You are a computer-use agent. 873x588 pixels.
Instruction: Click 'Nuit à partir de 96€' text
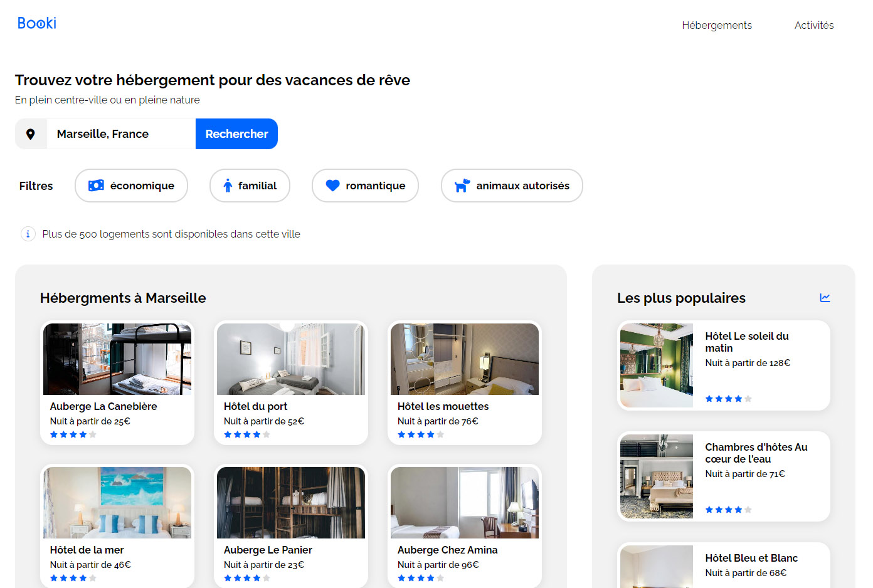(438, 565)
